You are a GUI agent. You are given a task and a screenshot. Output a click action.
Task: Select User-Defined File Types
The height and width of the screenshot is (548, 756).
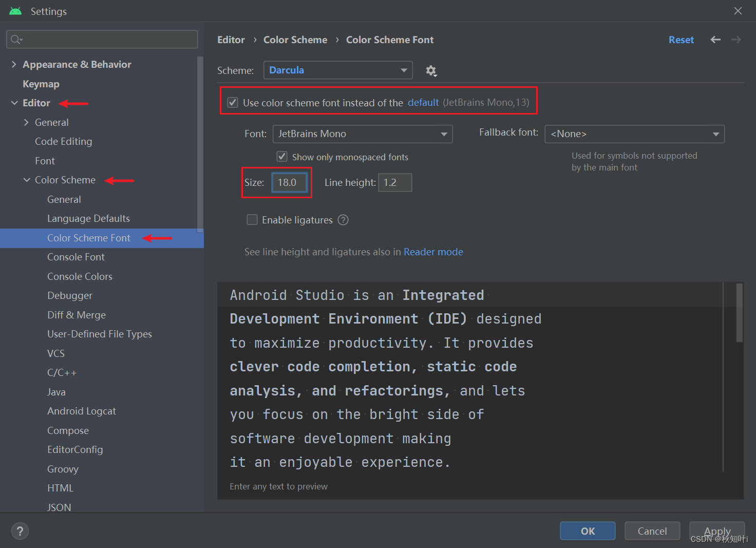point(100,334)
